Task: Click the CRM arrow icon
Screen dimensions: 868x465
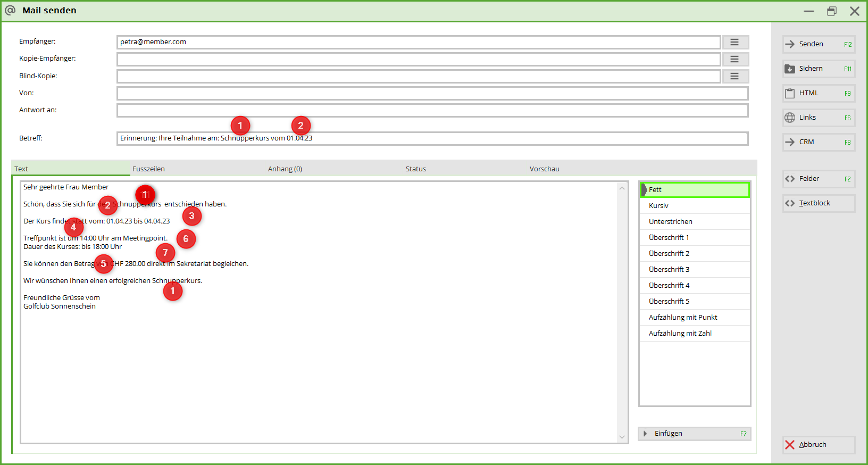Action: (790, 142)
